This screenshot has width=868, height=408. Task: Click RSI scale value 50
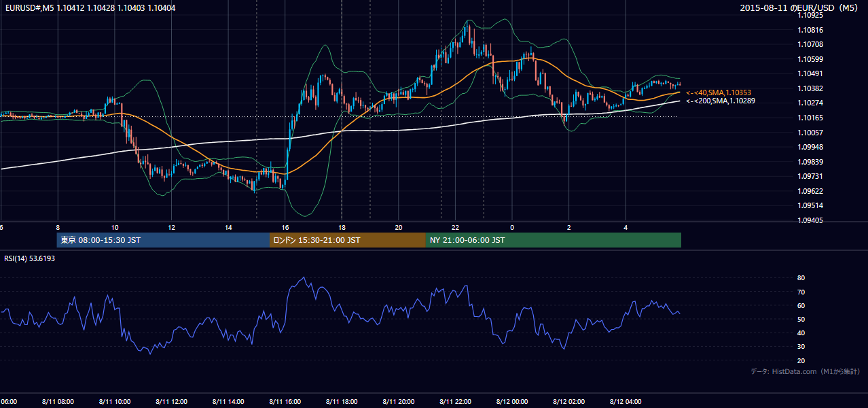click(x=801, y=319)
